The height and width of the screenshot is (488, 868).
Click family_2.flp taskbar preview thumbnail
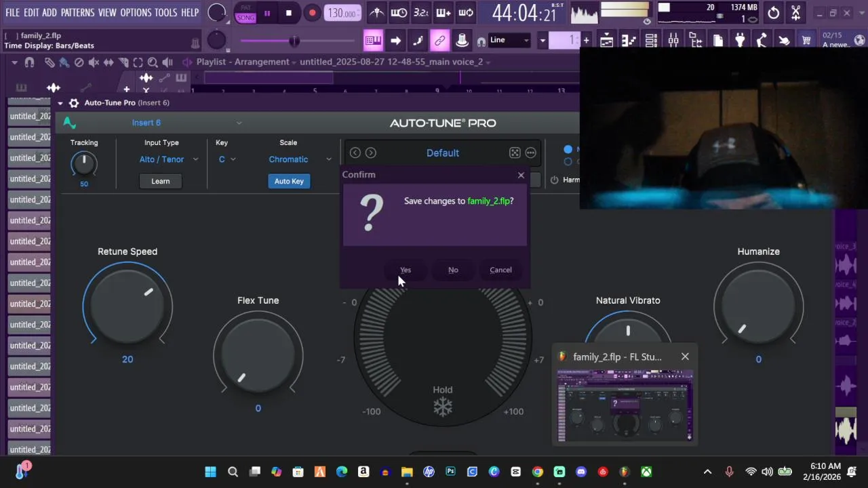[x=625, y=405]
